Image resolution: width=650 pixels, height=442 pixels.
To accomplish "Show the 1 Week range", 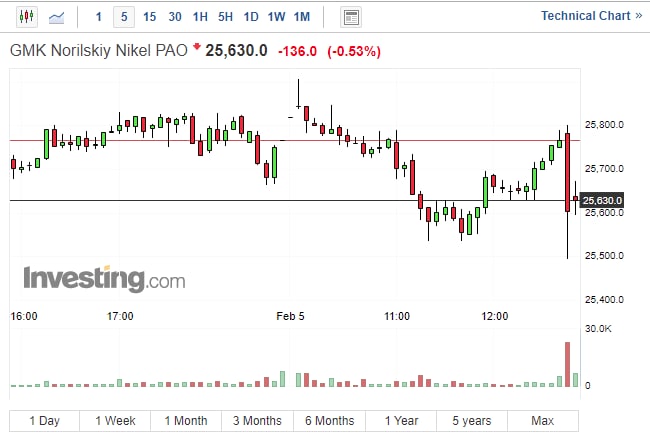I will [x=115, y=421].
